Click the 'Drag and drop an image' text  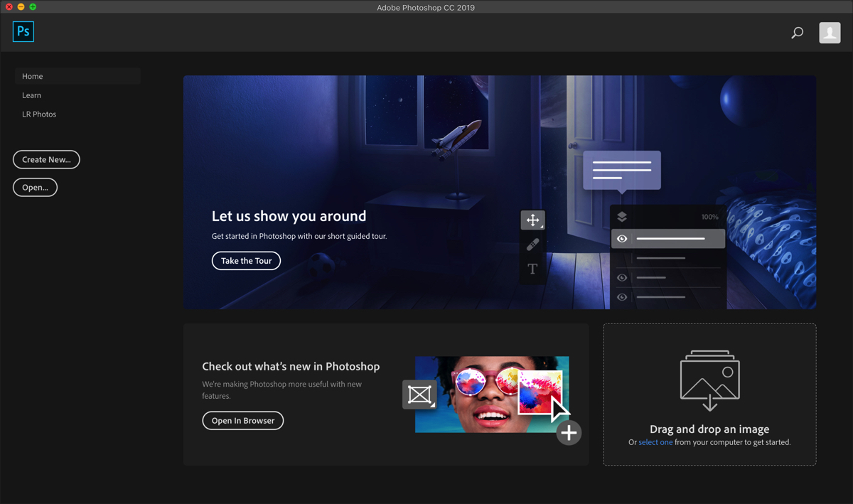(x=709, y=429)
